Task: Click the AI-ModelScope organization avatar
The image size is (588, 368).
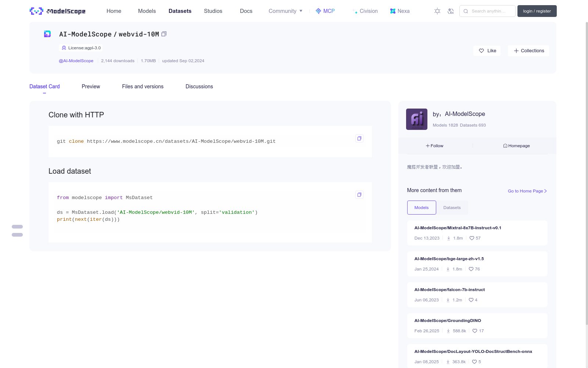Action: pos(417,119)
